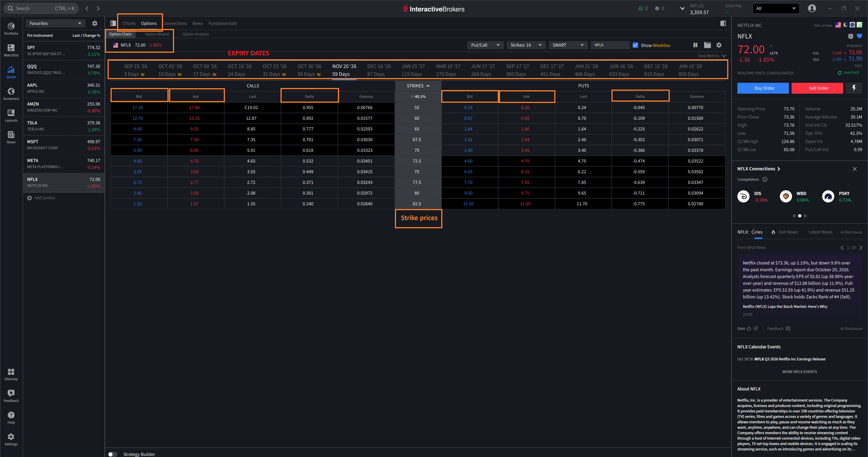Switch to the Charts tab
Viewport: 868px width, 457px height.
[x=129, y=23]
